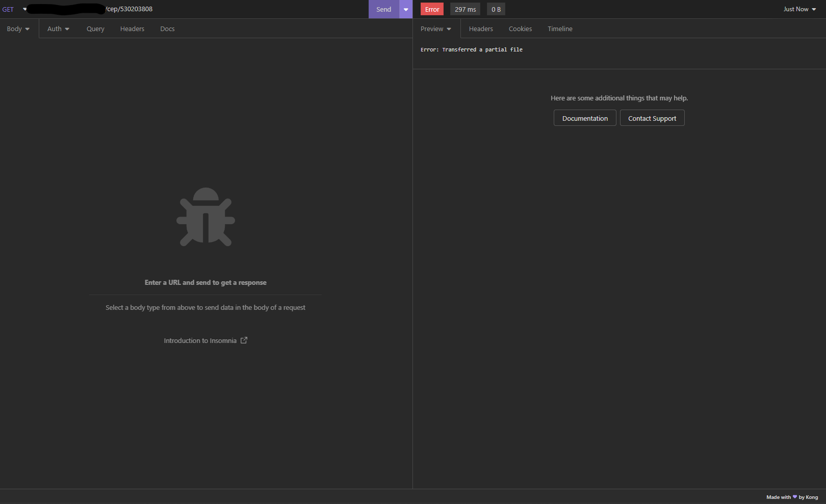This screenshot has height=504, width=826.
Task: Click the Contact Support button
Action: [652, 118]
